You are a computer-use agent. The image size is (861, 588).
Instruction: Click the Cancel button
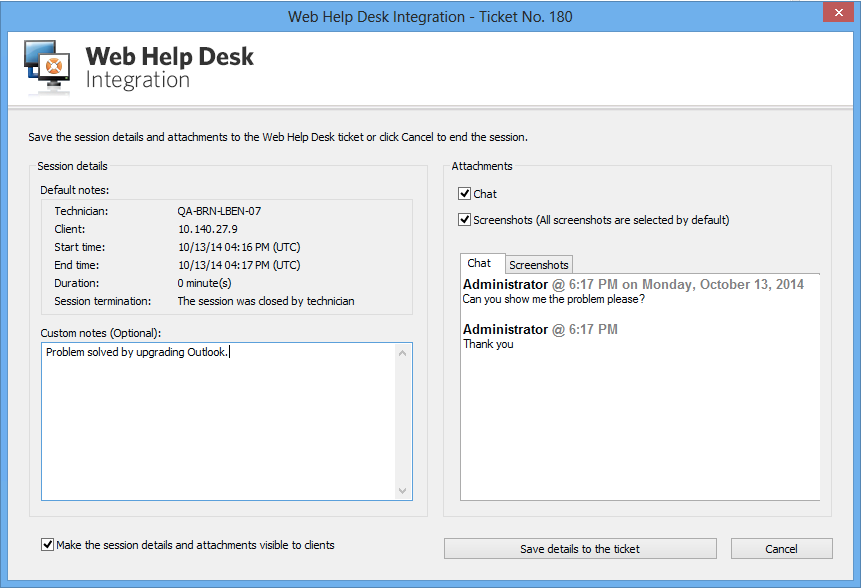pos(781,548)
